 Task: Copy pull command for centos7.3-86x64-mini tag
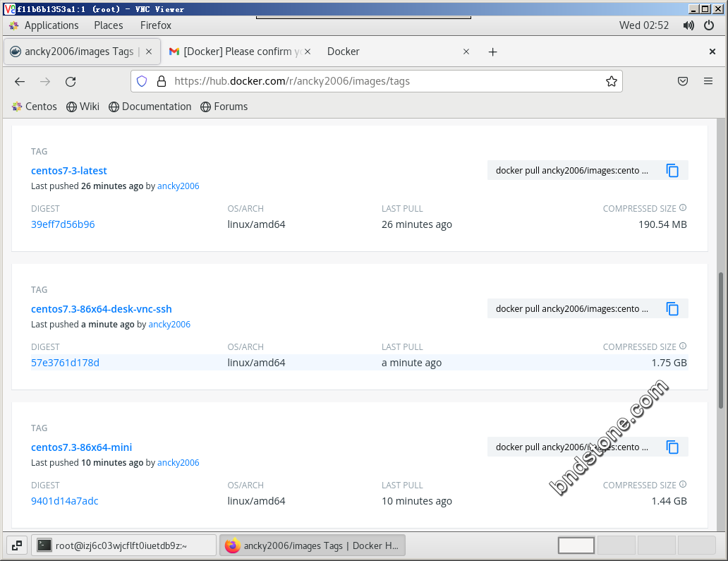(x=672, y=447)
